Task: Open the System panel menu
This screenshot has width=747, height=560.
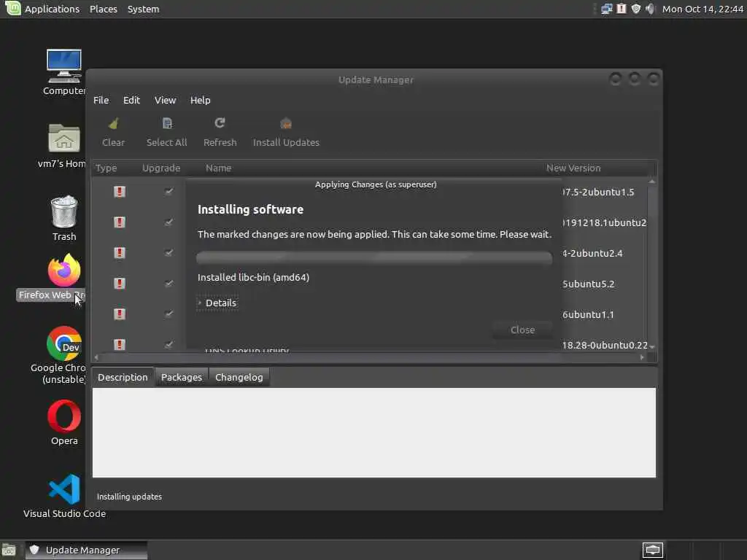Action: click(143, 9)
